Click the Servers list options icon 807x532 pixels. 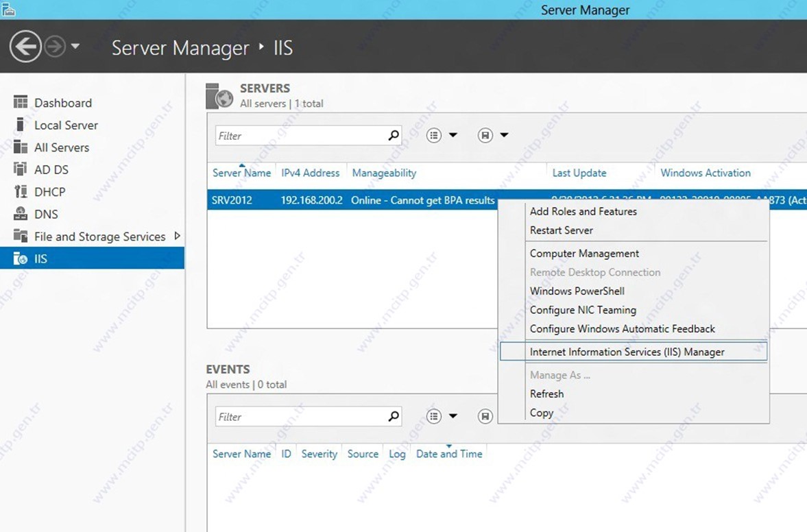(434, 135)
